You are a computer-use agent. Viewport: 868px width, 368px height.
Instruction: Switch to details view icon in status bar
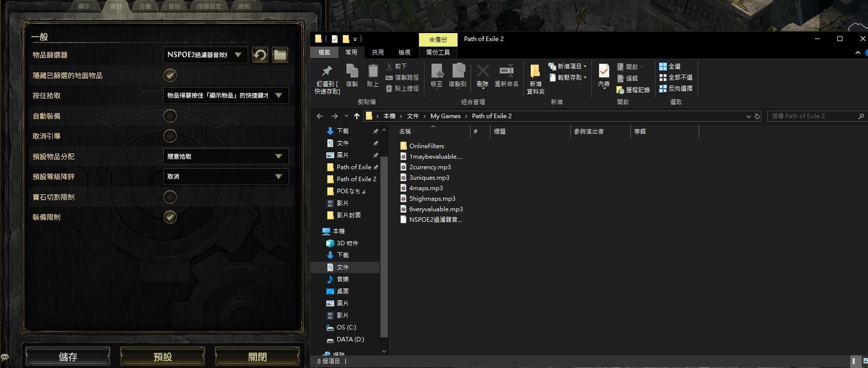[x=853, y=360]
